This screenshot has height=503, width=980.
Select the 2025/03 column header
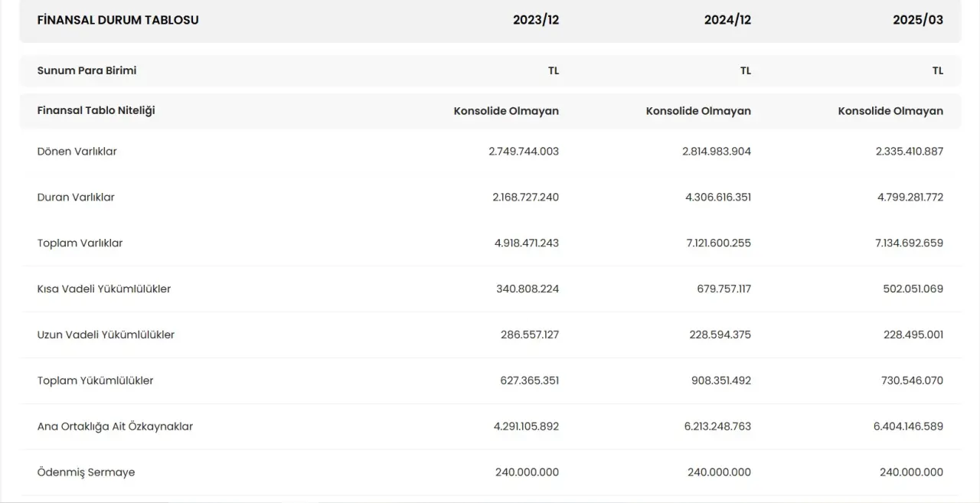[918, 20]
